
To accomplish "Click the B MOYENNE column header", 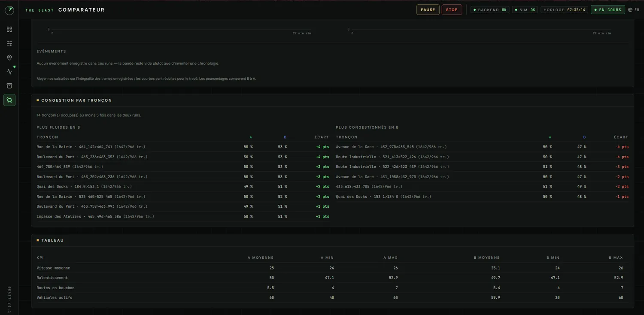I will pos(487,258).
